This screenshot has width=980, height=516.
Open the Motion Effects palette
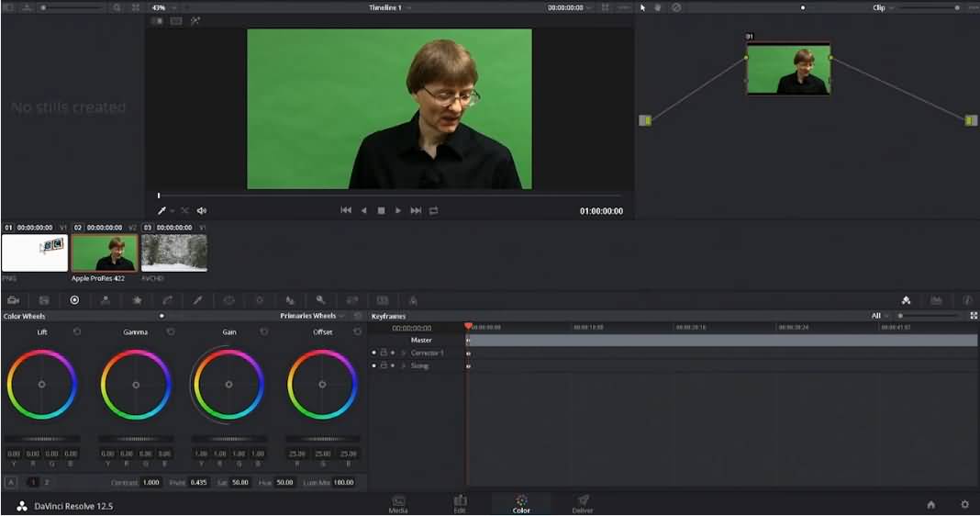coord(137,300)
